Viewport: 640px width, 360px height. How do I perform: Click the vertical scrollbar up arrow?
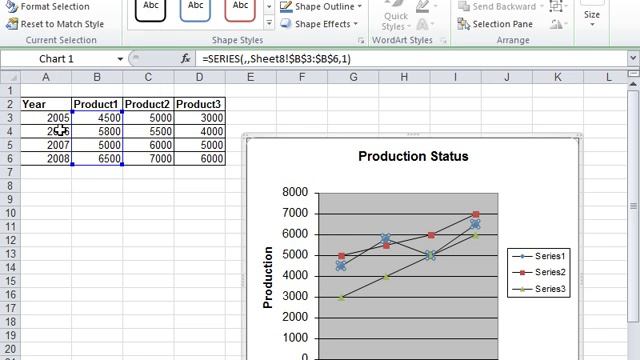[633, 84]
